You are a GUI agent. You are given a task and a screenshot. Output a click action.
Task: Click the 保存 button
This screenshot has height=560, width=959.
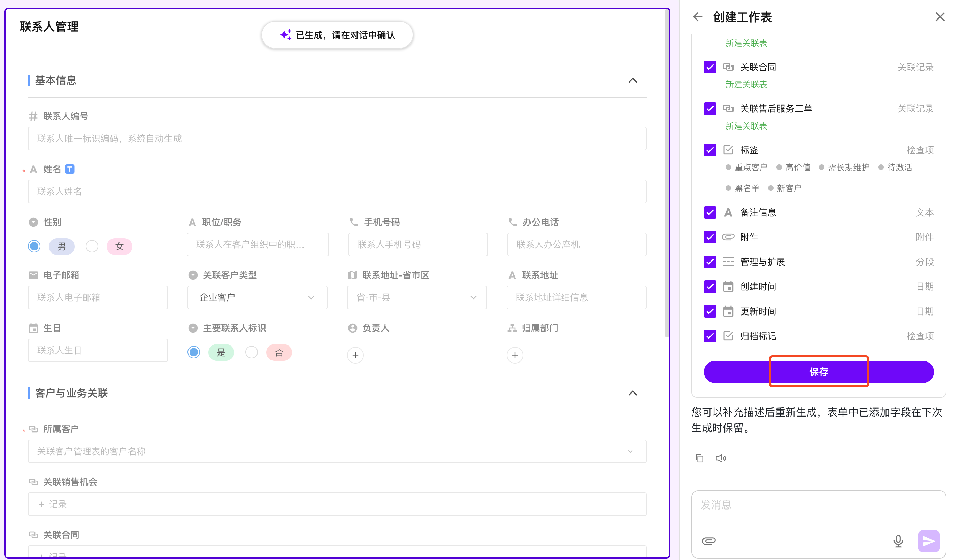[x=819, y=372]
